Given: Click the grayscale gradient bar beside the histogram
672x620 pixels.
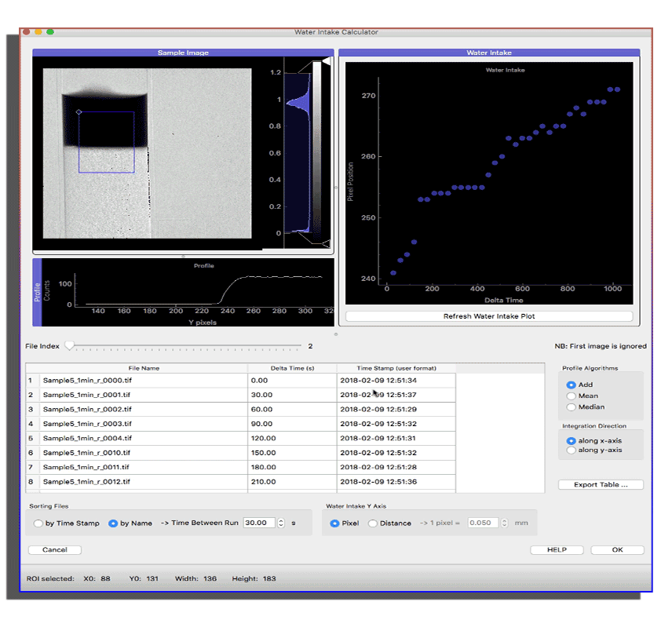Looking at the screenshot, I should tap(316, 149).
